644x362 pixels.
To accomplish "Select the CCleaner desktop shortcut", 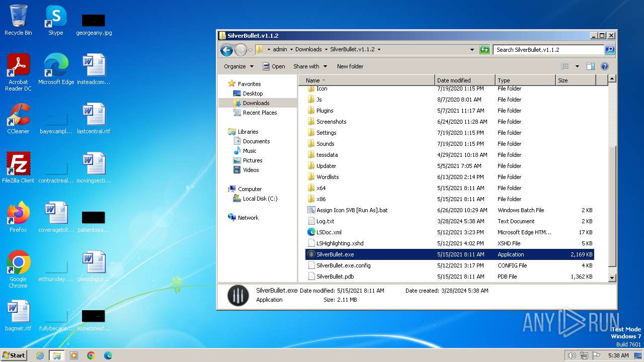I will tap(18, 119).
